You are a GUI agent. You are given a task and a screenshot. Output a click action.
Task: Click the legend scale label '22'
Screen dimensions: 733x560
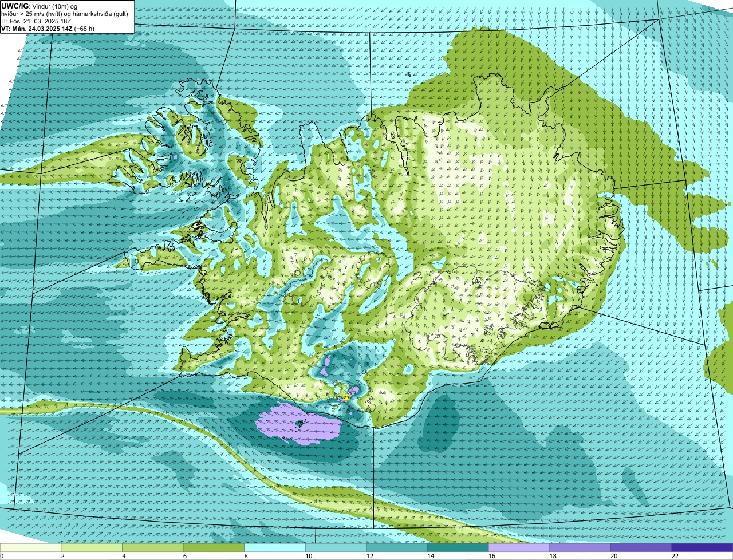(675, 556)
